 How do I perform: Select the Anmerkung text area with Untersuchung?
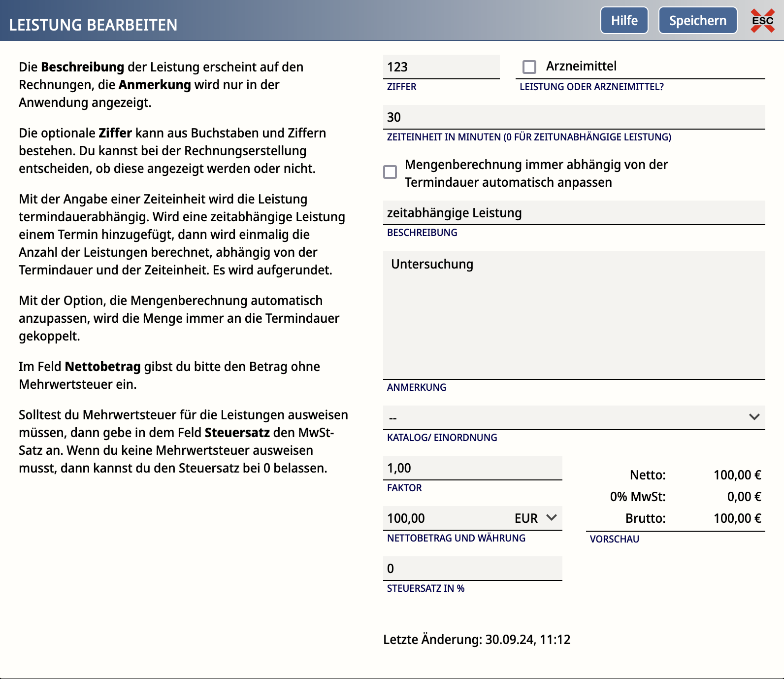[x=574, y=315]
